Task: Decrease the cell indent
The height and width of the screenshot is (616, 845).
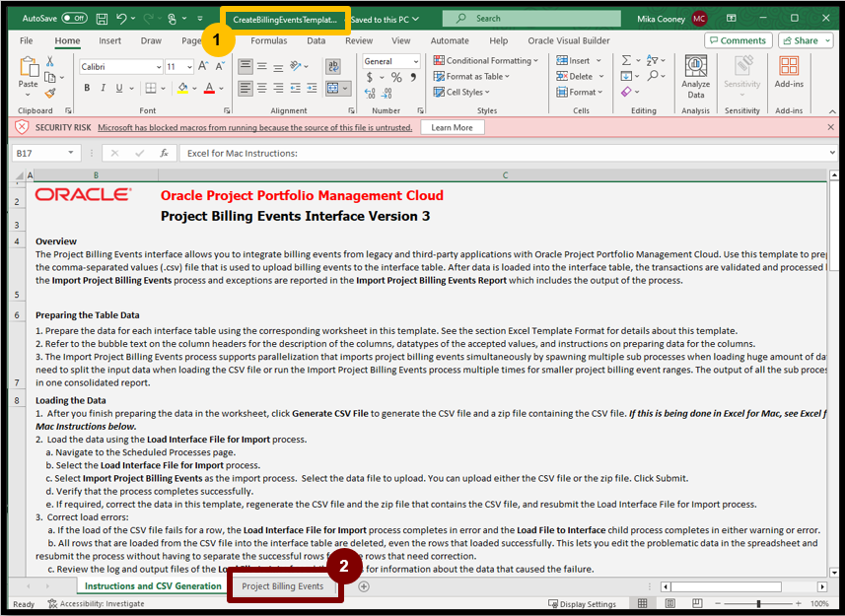Action: (x=296, y=88)
